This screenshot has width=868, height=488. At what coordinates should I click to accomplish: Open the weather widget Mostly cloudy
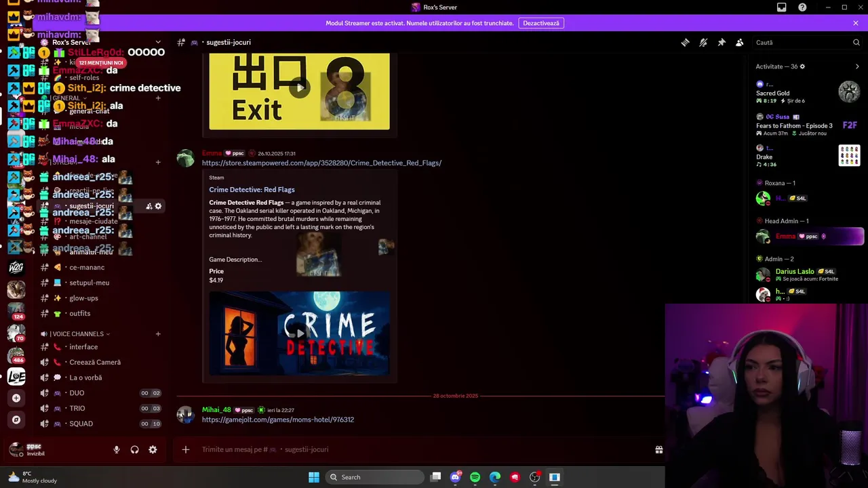point(33,477)
